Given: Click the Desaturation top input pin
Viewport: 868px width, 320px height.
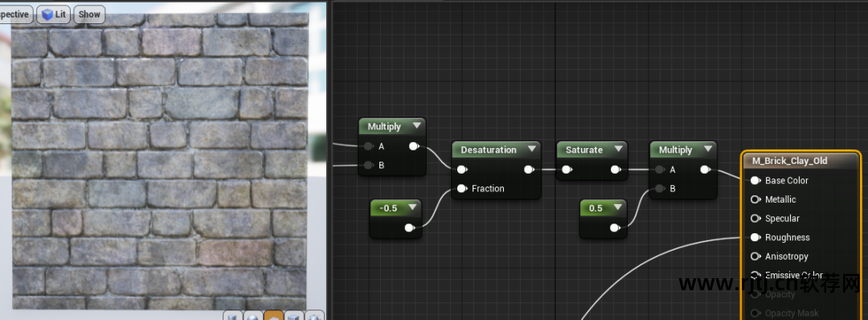Looking at the screenshot, I should point(462,170).
